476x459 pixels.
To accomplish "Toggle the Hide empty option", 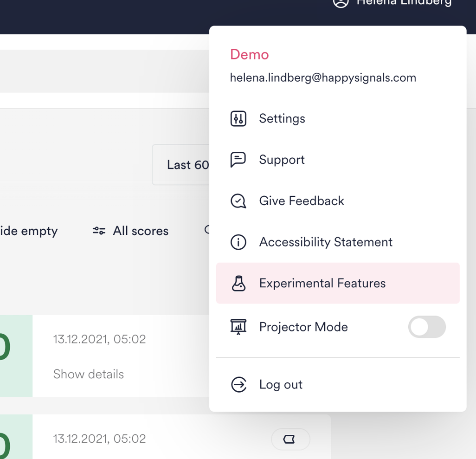I will point(29,231).
